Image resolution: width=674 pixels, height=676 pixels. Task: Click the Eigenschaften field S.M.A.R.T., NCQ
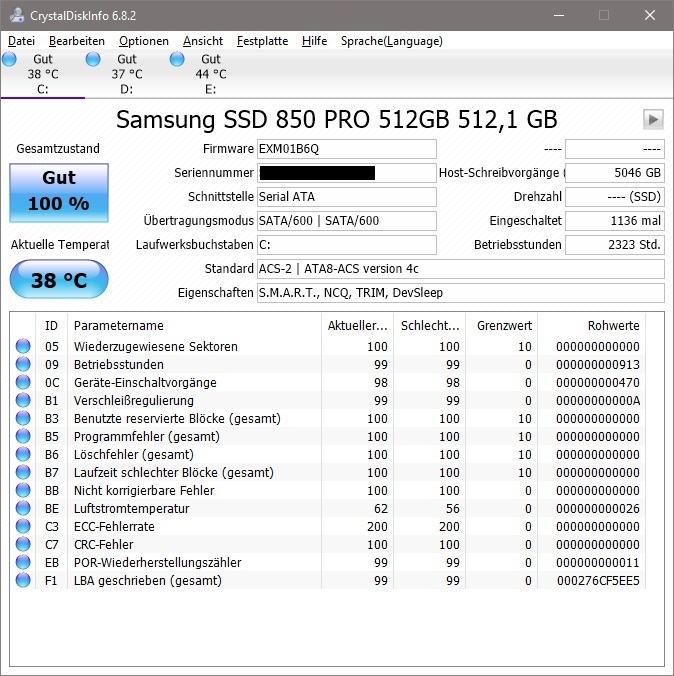click(x=461, y=293)
